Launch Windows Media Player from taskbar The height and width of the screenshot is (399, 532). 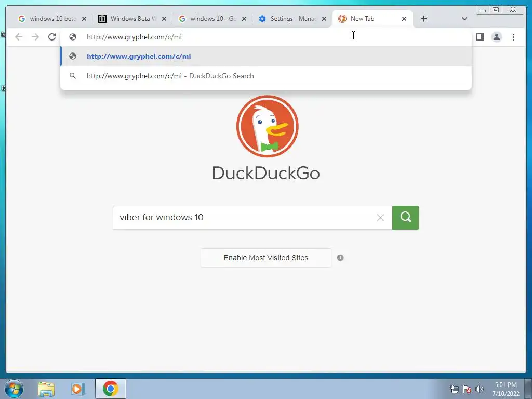(x=78, y=389)
